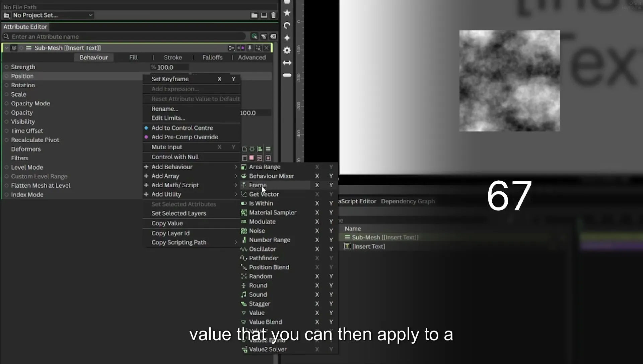Click the trash icon in the project bar

click(273, 15)
